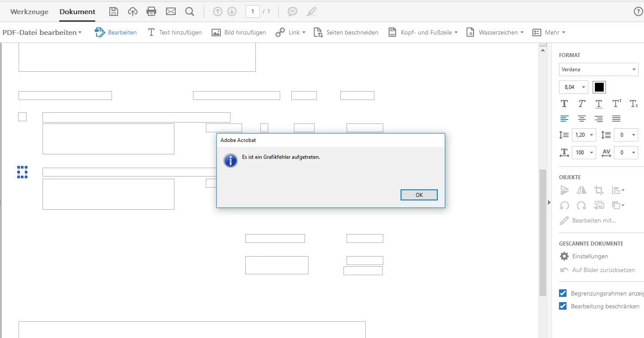
Task: Open the character spacing 0 dropdown
Action: [626, 153]
